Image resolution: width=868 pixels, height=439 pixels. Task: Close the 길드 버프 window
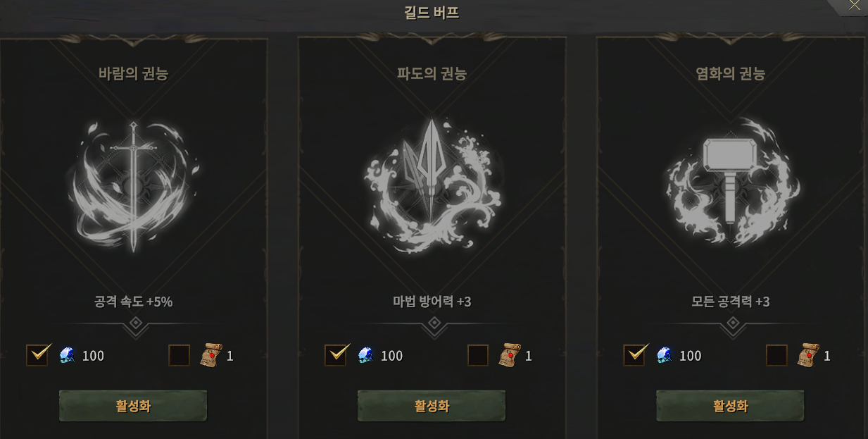point(854,6)
